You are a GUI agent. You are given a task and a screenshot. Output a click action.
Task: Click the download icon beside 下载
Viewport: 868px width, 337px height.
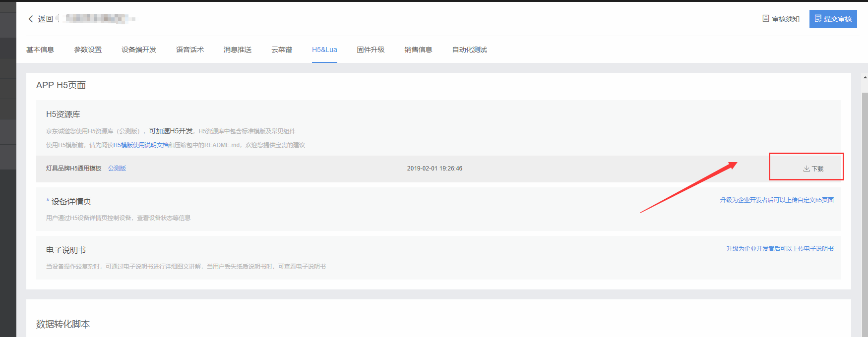(x=806, y=168)
